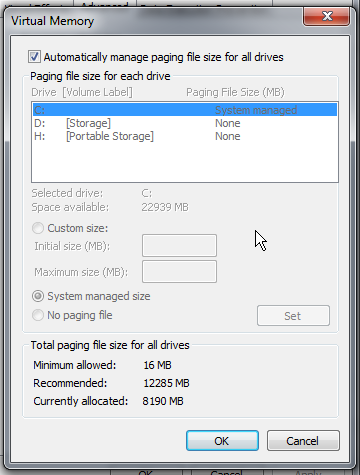Select the D: Storage drive row
Image resolution: width=360 pixels, height=475 pixels.
tap(185, 123)
